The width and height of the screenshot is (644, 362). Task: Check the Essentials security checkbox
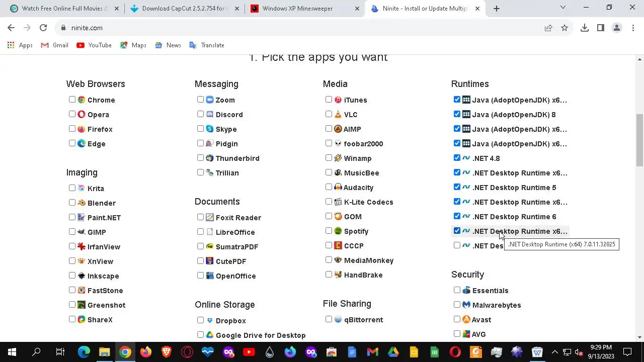[457, 290]
